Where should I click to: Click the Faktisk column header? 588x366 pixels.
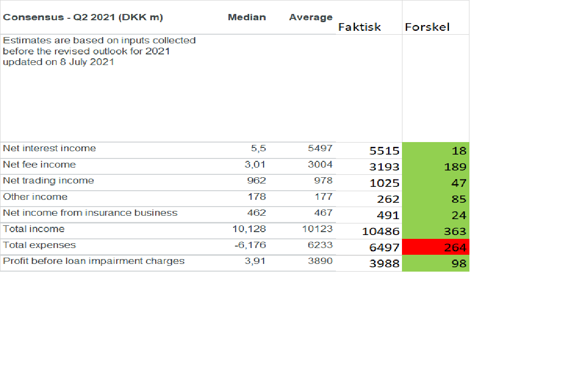click(x=359, y=27)
